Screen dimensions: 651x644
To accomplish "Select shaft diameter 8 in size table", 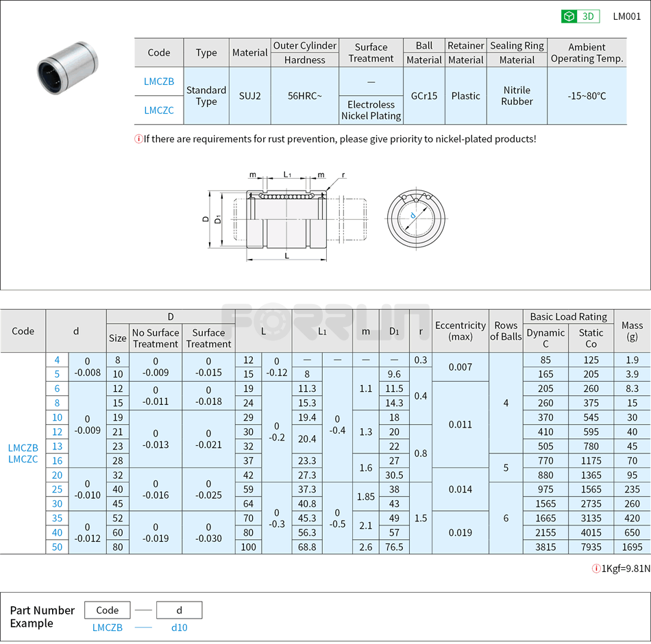I will pyautogui.click(x=57, y=403).
